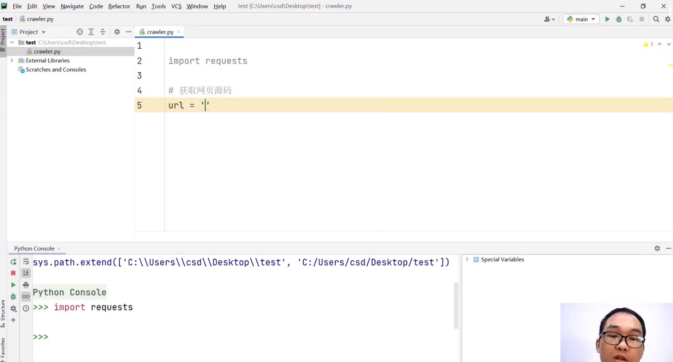Open the Edit menu
Image resolution: width=673 pixels, height=362 pixels.
click(x=32, y=6)
